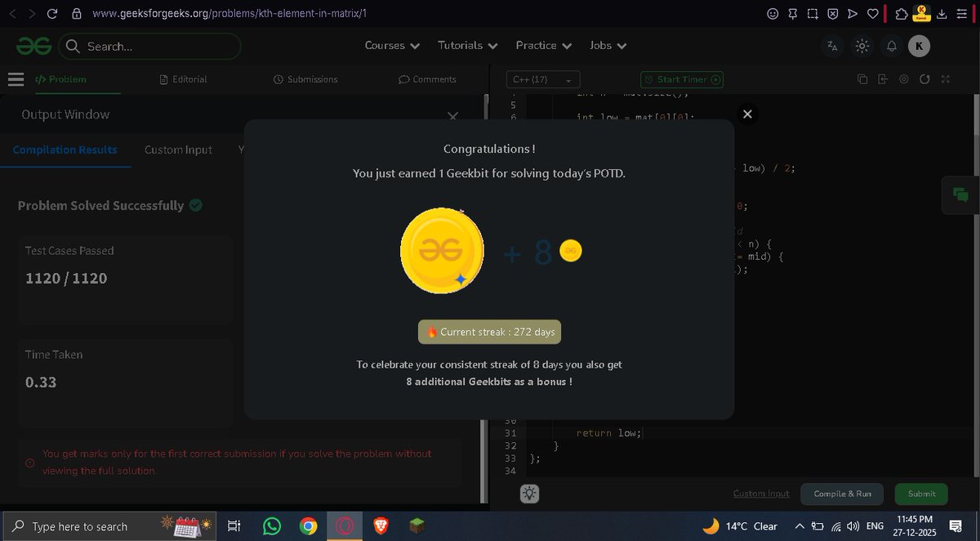
Task: Click the Submit button
Action: coord(921,494)
